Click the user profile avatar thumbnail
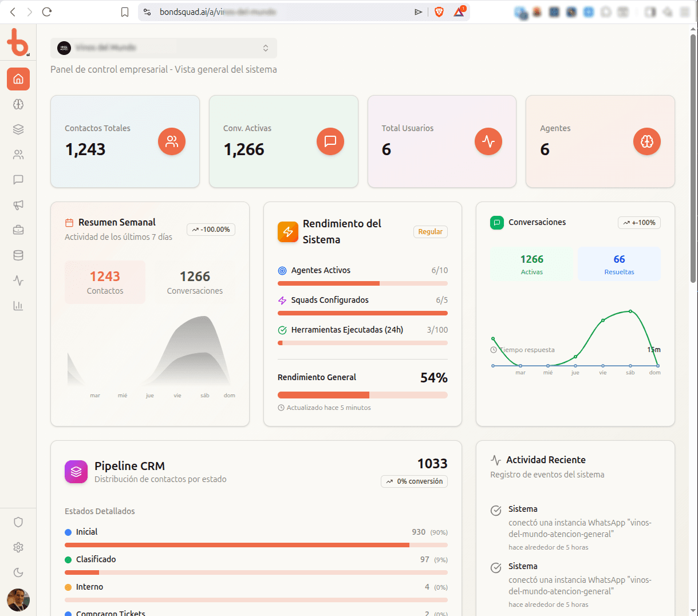The height and width of the screenshot is (616, 698). [18, 599]
